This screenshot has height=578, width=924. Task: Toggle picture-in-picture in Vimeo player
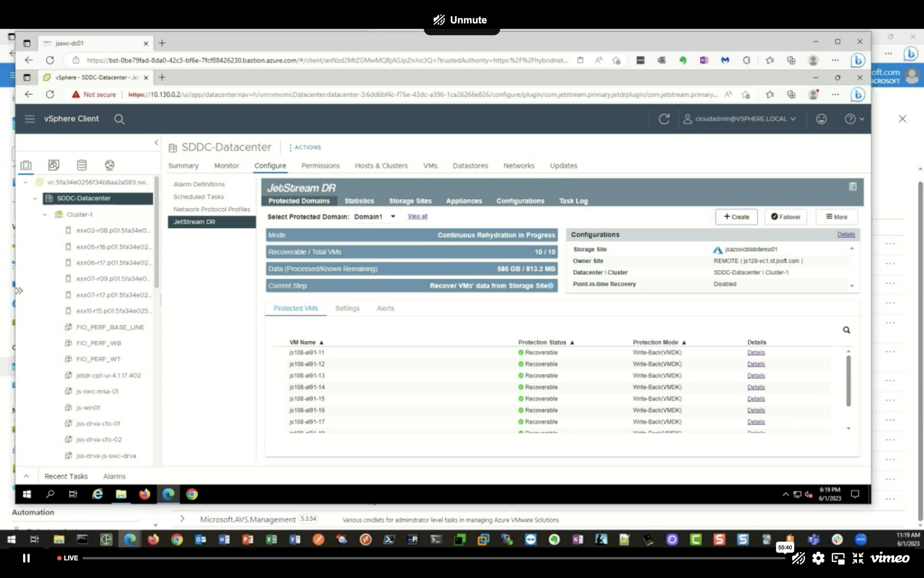point(838,559)
